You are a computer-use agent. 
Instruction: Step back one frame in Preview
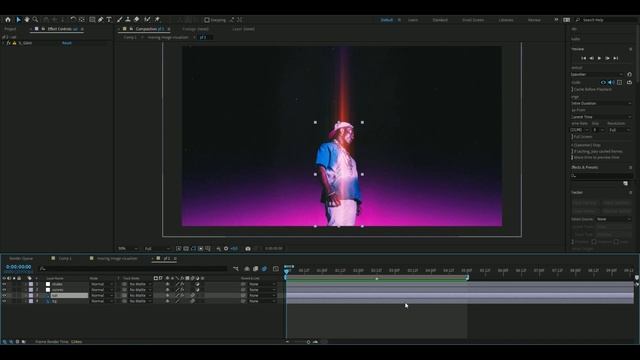tap(591, 58)
